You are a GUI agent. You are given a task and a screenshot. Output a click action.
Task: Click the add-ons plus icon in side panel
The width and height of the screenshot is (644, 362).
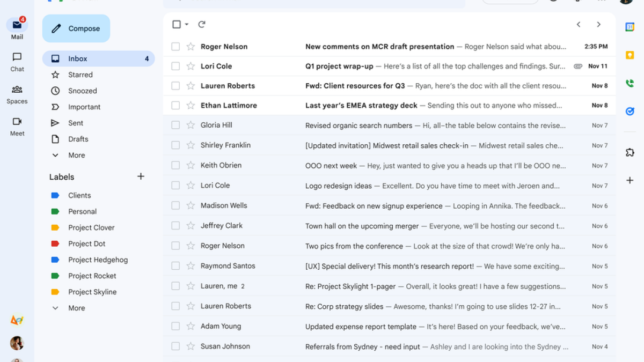point(630,180)
